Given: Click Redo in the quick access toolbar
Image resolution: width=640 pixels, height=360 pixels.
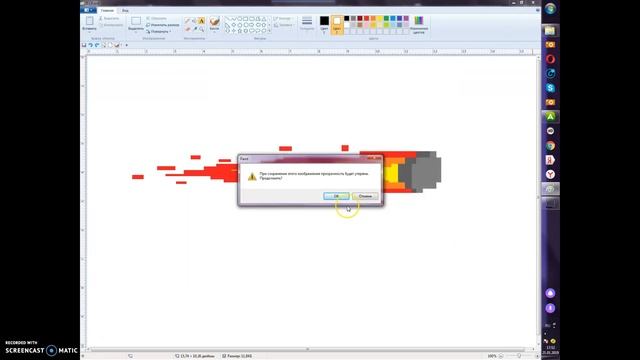Looking at the screenshot, I should pyautogui.click(x=97, y=45).
